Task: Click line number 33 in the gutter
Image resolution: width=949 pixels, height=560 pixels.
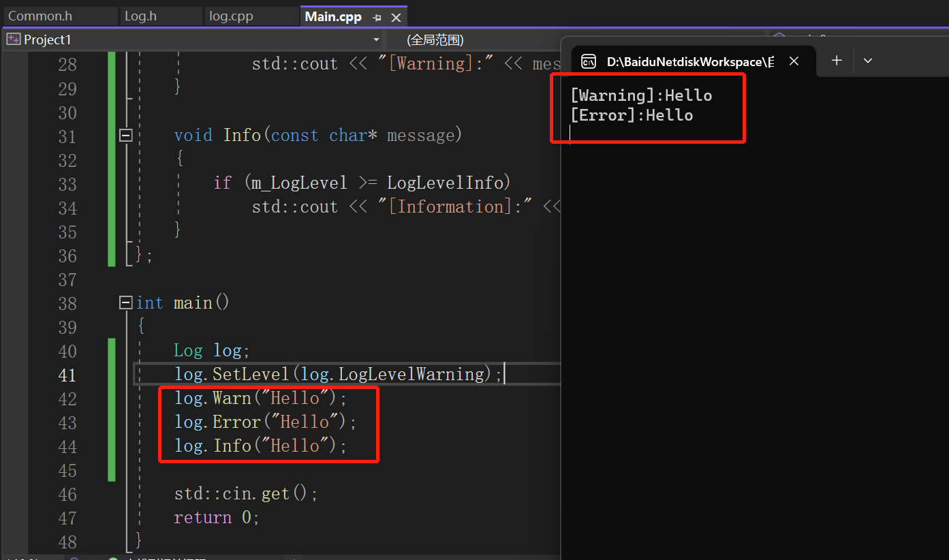Action: point(67,184)
